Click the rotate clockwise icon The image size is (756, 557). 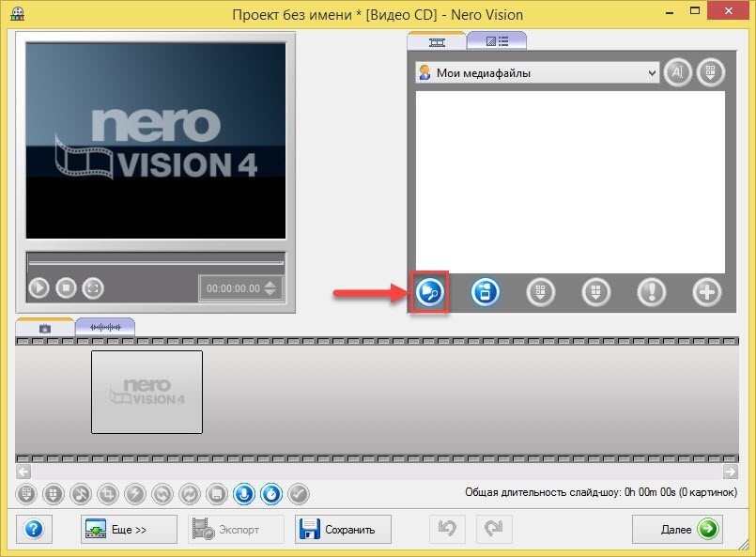(190, 494)
